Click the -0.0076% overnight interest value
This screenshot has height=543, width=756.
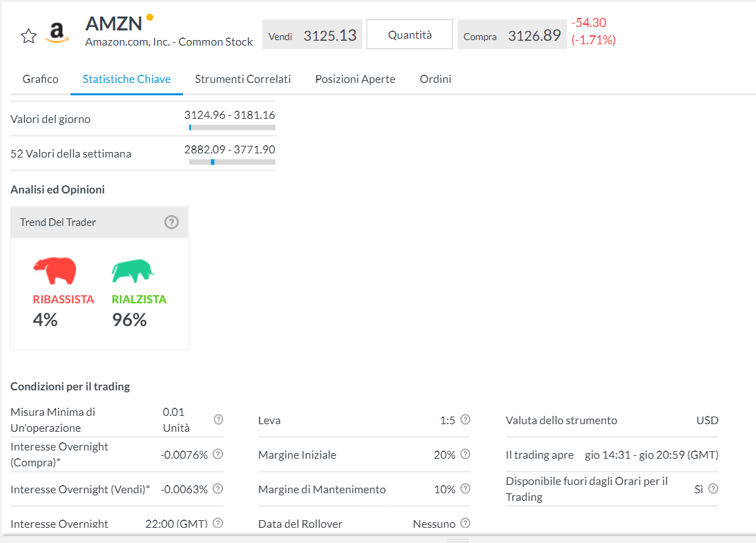click(x=184, y=455)
